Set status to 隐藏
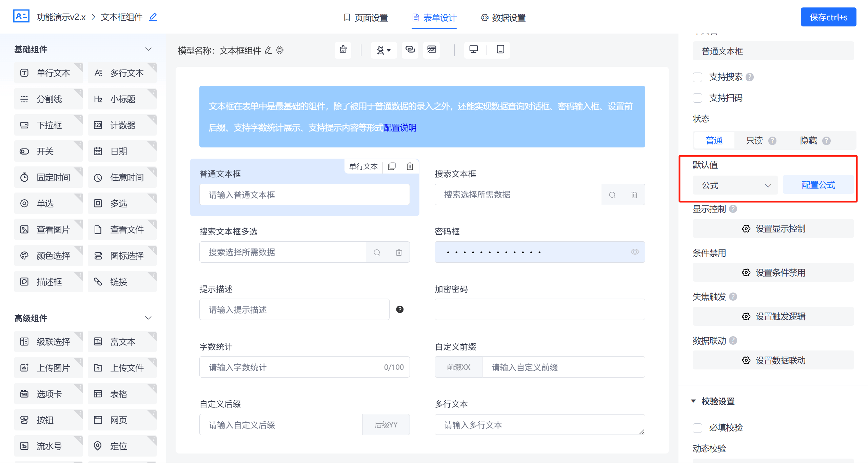This screenshot has width=868, height=463. (x=809, y=140)
